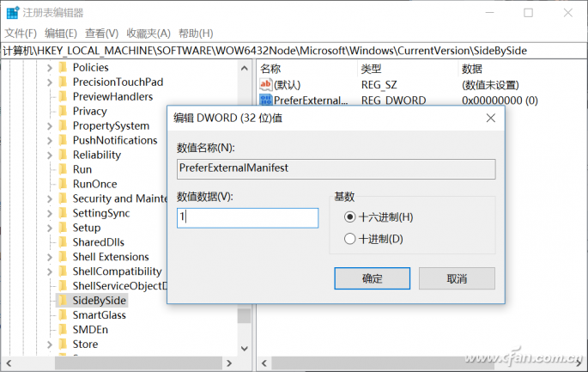Click the Registry Editor app icon

coord(13,12)
